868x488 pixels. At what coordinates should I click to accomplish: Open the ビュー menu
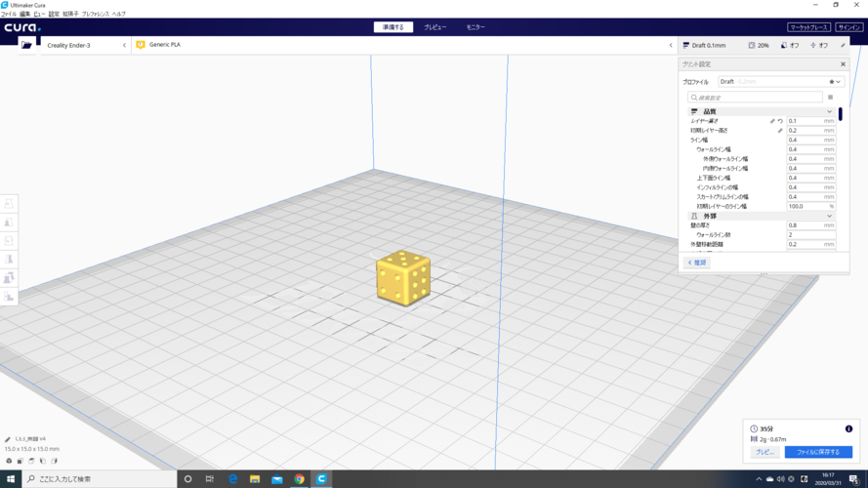(x=39, y=14)
